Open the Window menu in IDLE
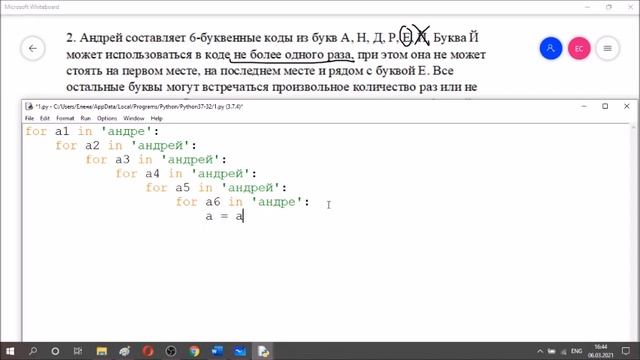The image size is (640, 360). pos(133,118)
